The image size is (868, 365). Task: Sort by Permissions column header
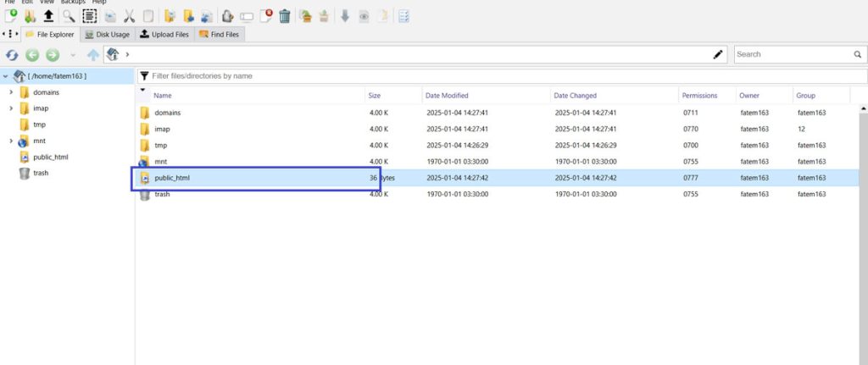pyautogui.click(x=699, y=96)
